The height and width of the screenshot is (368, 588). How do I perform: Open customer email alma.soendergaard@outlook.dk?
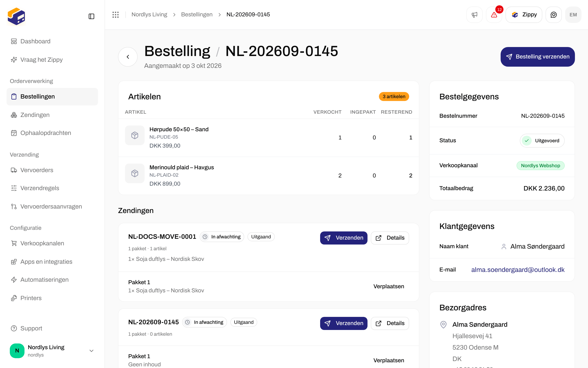coord(518,270)
